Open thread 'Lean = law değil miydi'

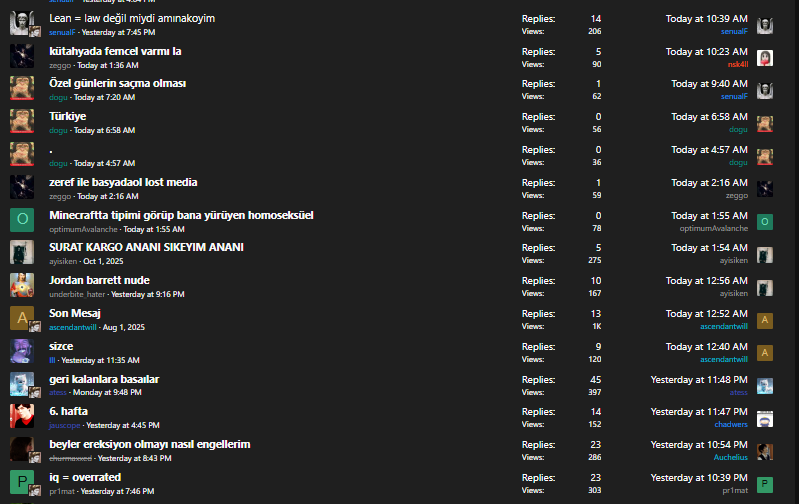tap(132, 18)
